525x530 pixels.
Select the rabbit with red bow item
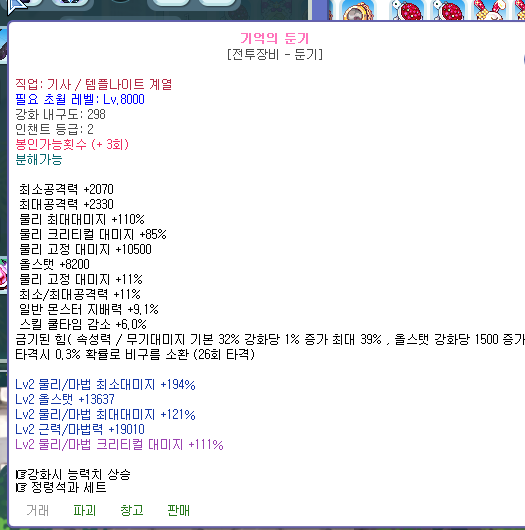pos(490,10)
